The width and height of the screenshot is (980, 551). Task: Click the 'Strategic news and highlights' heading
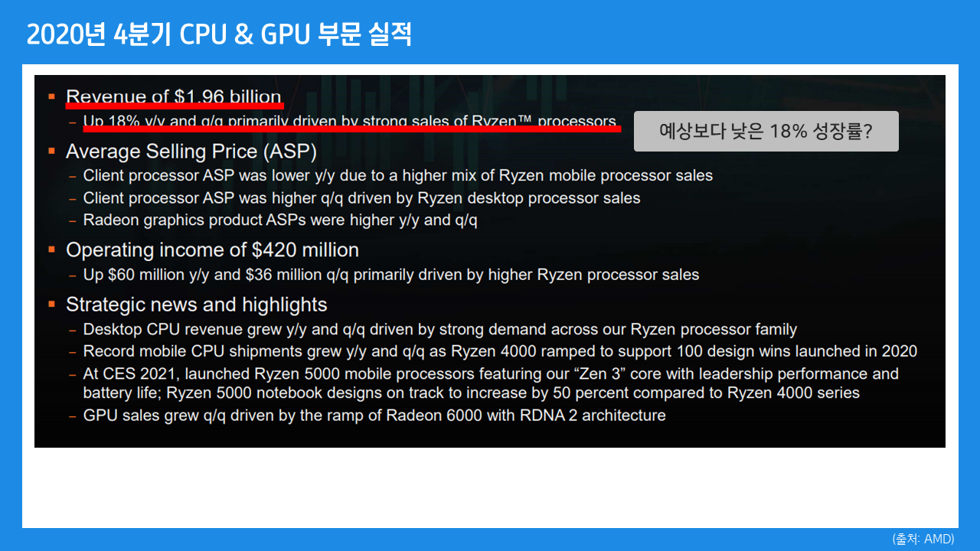click(196, 305)
